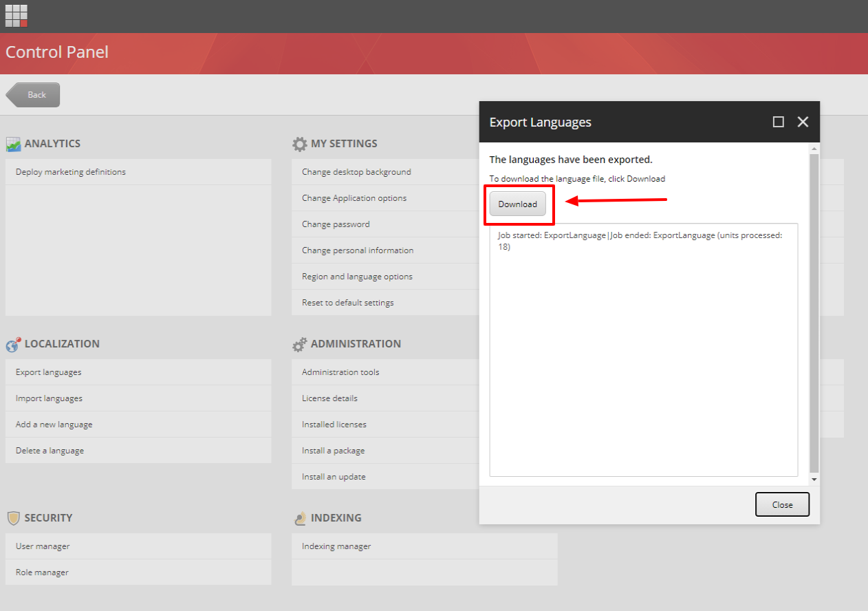Go back using the Back button

[x=32, y=94]
